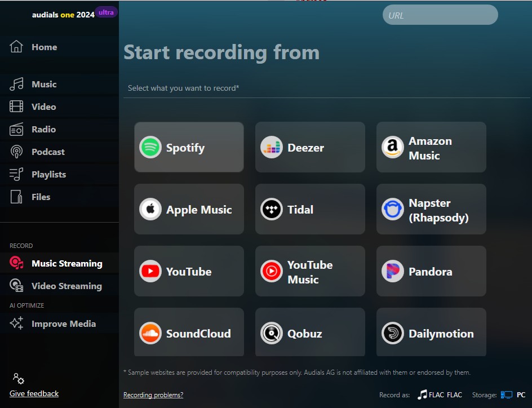Open the Podcast section
Viewport: 532px width, 408px height.
(59, 152)
